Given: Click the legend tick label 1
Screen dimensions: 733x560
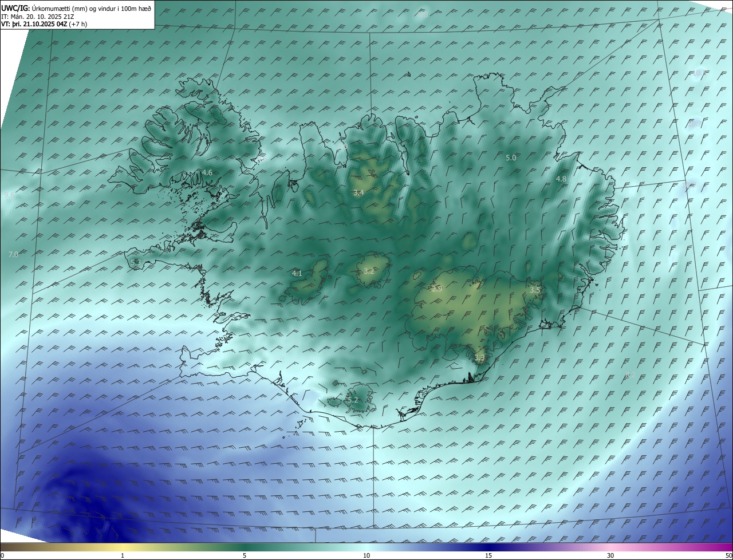Looking at the screenshot, I should 123,555.
